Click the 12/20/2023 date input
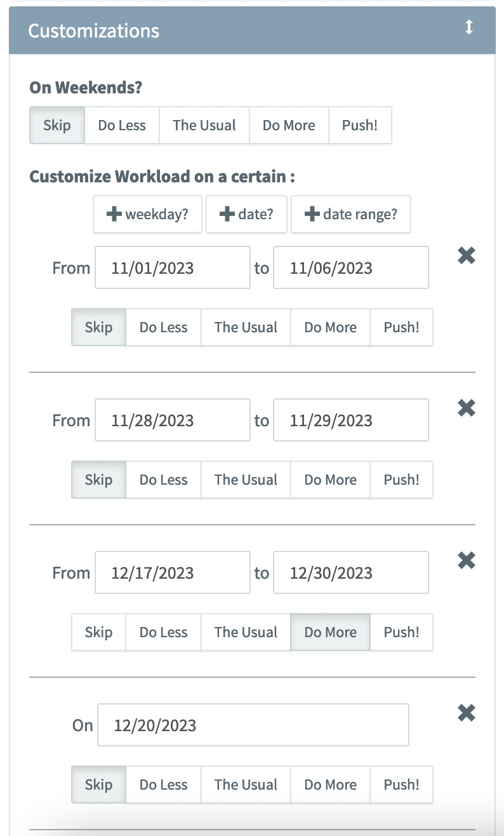504x836 pixels. pos(253,725)
